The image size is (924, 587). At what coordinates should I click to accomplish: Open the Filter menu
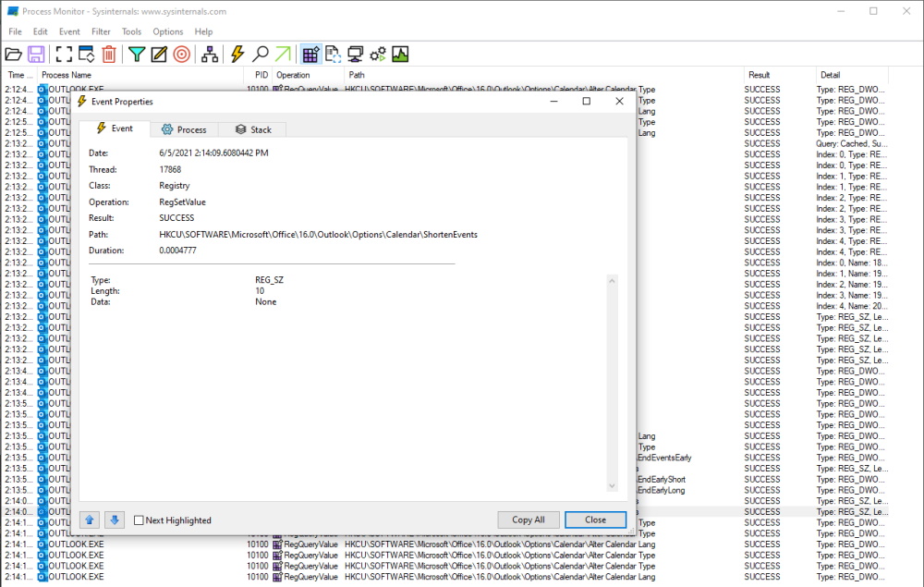click(101, 31)
